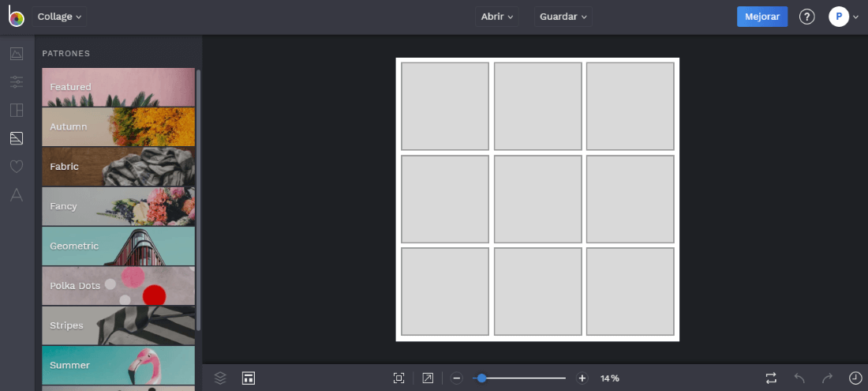This screenshot has width=868, height=391.
Task: Expand the Collage mode dropdown
Action: [x=60, y=17]
